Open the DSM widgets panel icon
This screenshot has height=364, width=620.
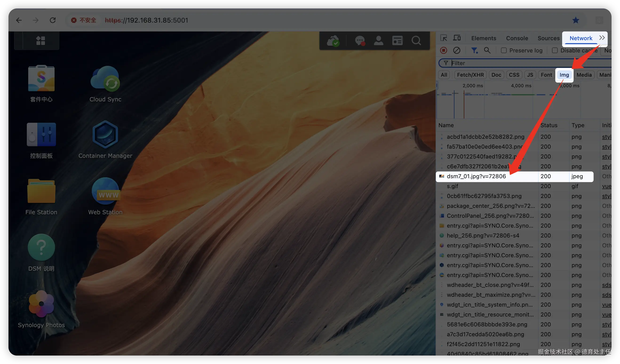tap(397, 41)
